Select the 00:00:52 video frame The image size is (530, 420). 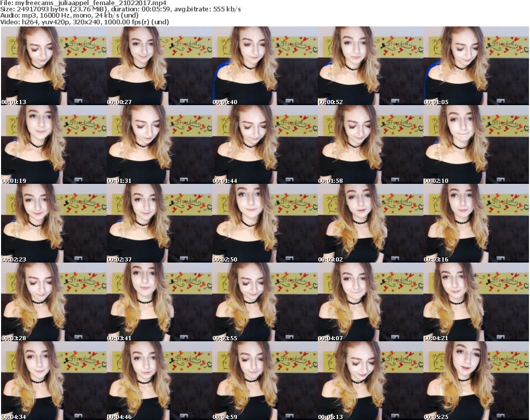[371, 66]
